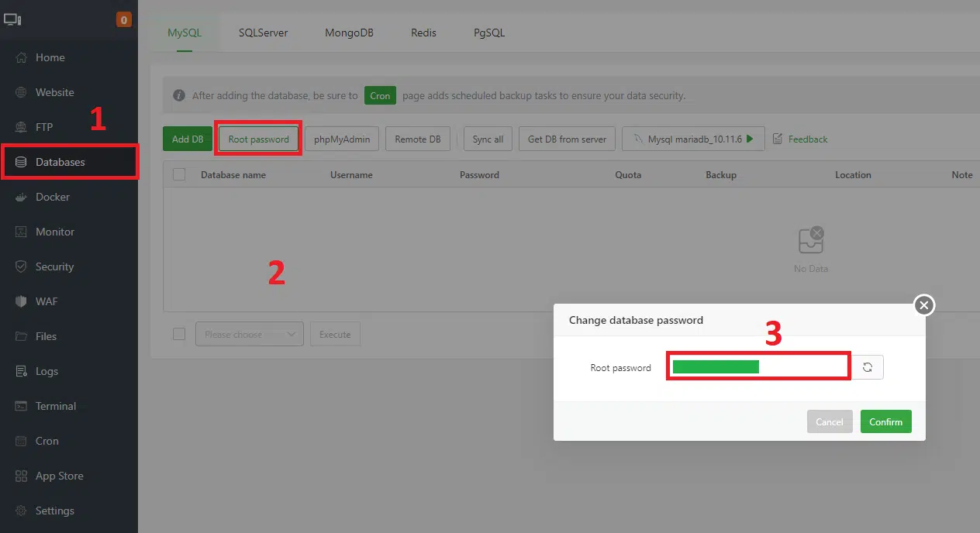Close the Change database password dialog
This screenshot has height=533, width=980.
923,305
